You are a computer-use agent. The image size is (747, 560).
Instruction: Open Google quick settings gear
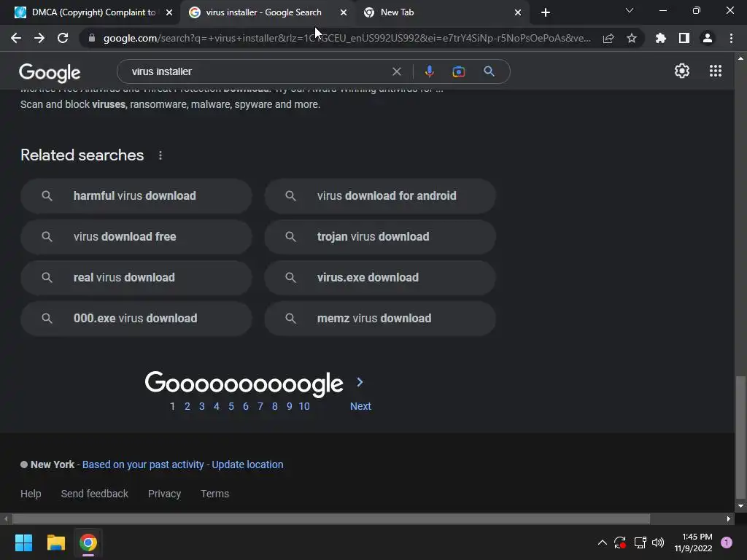pyautogui.click(x=682, y=71)
